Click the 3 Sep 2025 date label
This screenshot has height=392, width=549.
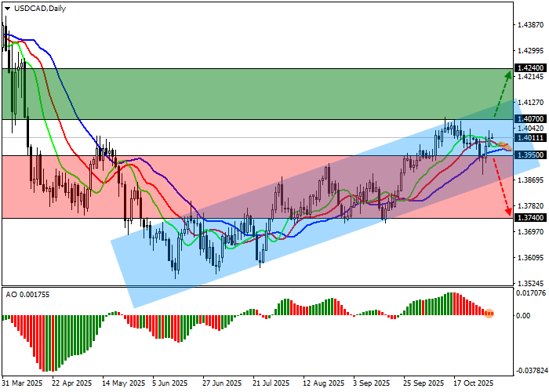372,383
